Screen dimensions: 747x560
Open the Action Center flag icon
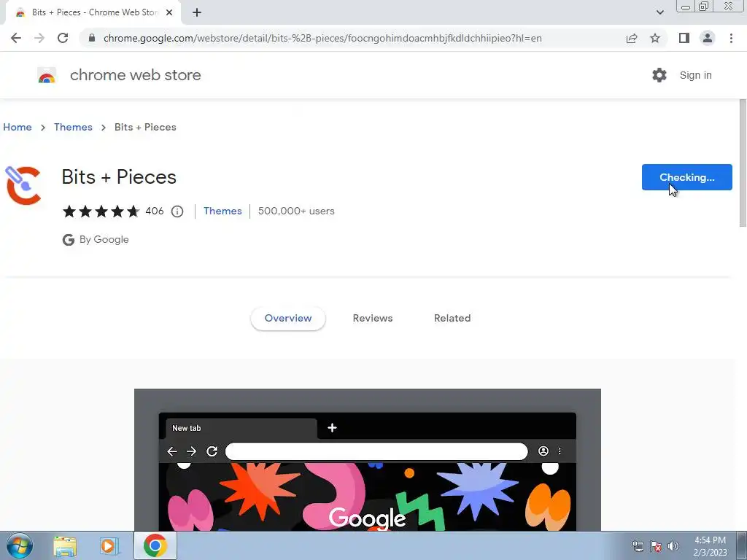(x=656, y=546)
